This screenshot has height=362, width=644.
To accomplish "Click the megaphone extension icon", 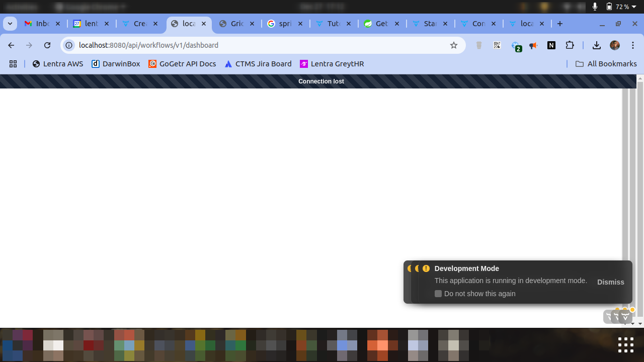I will click(x=533, y=45).
